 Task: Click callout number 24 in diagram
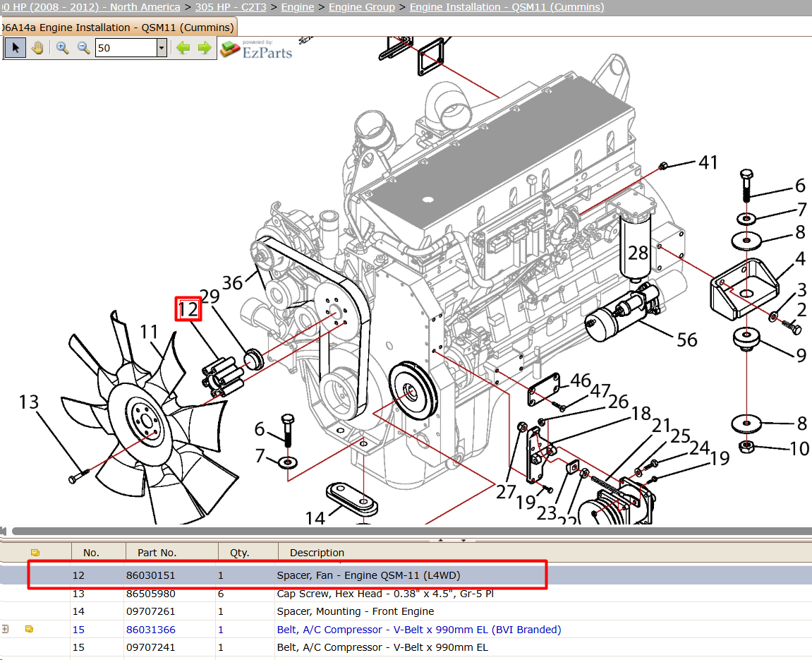coord(699,448)
